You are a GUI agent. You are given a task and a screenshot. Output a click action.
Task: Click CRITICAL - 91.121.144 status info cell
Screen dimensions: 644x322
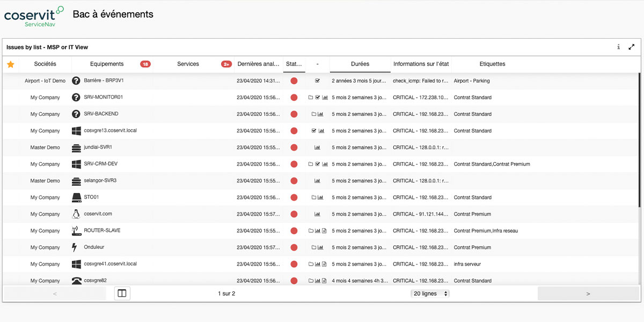(421, 214)
